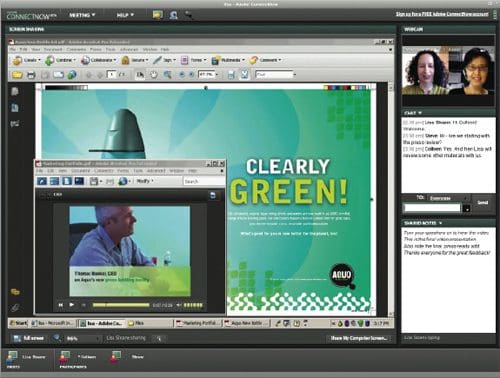Click the Find field in Acrobat toolbar
The width and height of the screenshot is (500, 378).
click(x=275, y=74)
